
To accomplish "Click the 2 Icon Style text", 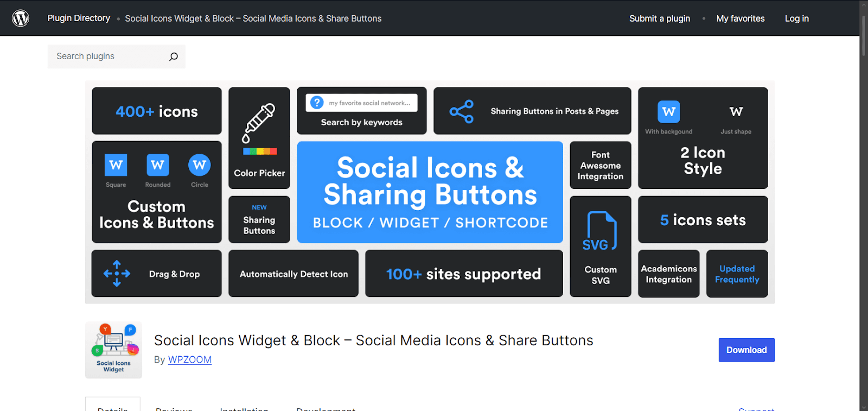I will click(703, 161).
